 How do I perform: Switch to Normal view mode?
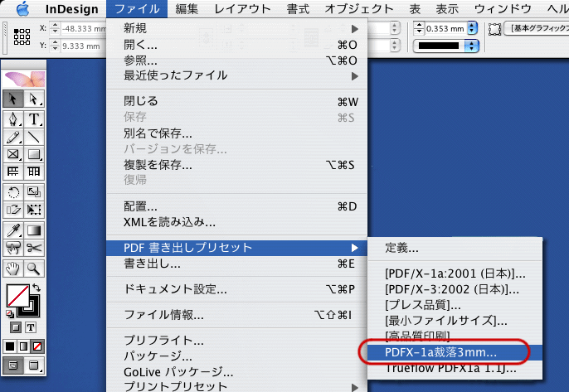13,365
